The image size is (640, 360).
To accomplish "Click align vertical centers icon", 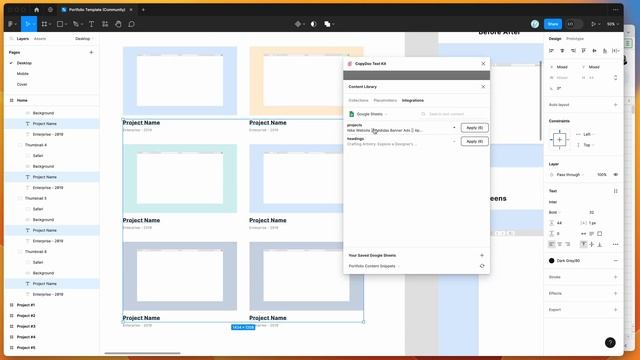I will tap(594, 51).
